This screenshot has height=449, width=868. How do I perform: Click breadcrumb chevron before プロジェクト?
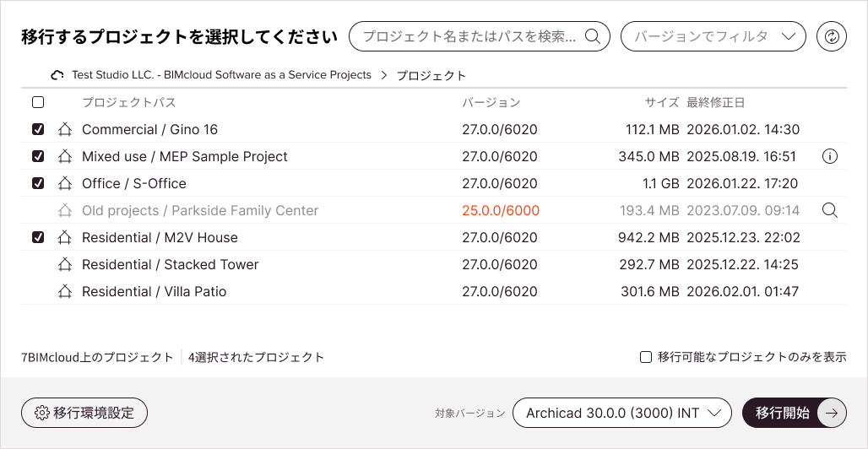(x=384, y=75)
